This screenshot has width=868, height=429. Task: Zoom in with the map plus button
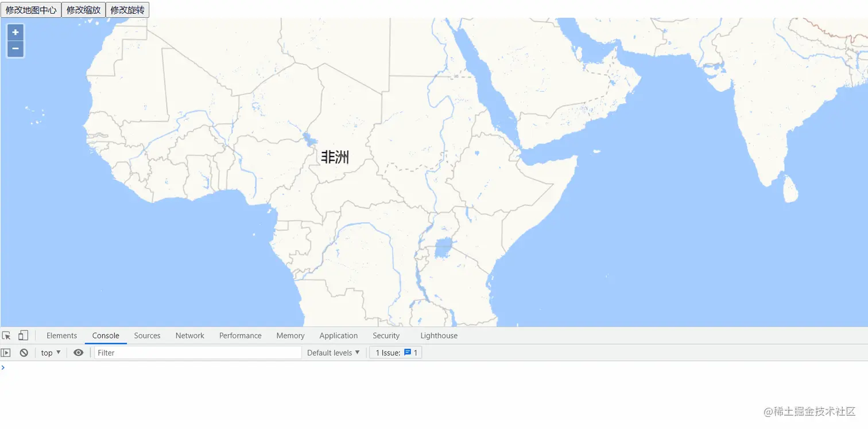pyautogui.click(x=15, y=33)
